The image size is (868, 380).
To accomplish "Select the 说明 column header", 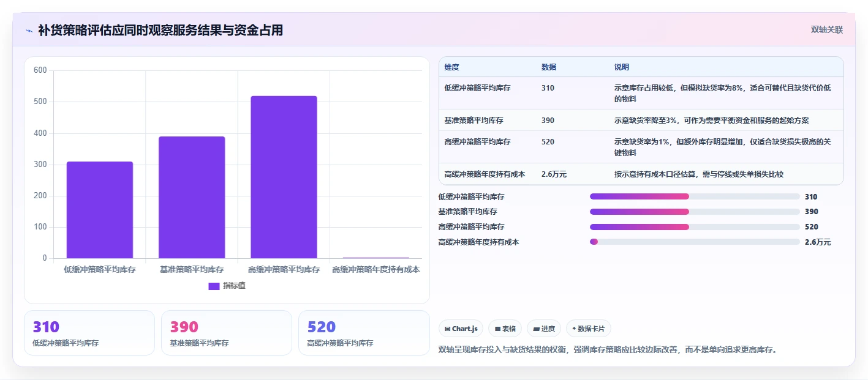I will click(x=622, y=67).
